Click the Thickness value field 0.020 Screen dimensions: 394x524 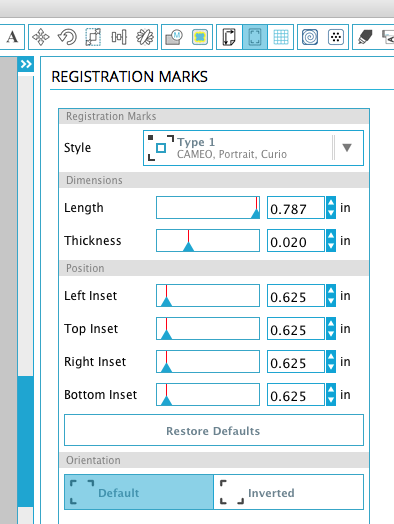click(296, 241)
